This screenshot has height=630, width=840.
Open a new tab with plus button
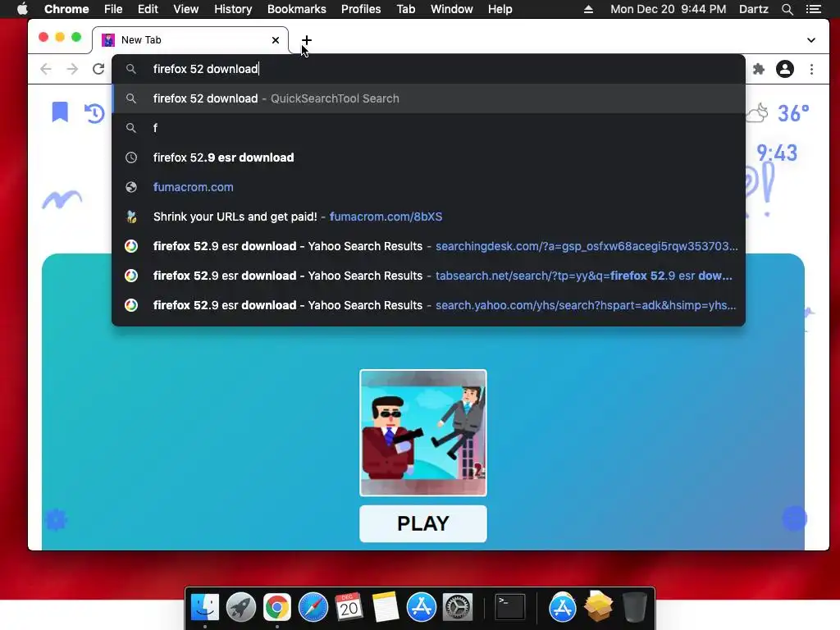click(307, 40)
